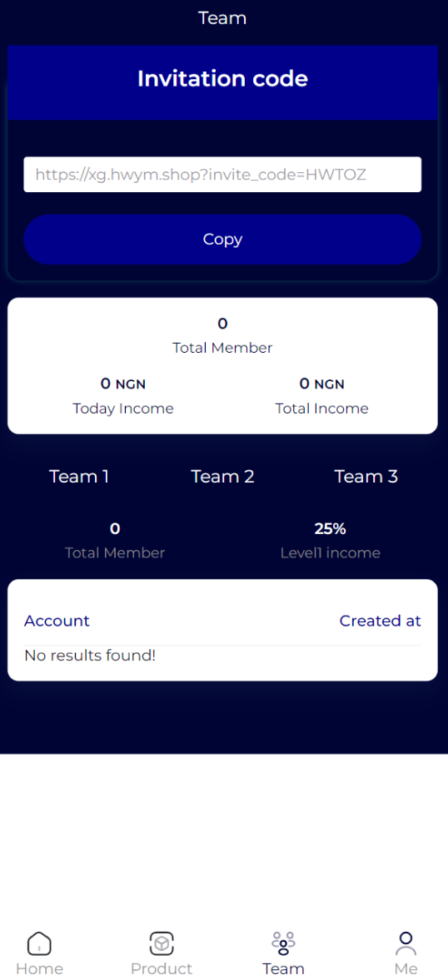The width and height of the screenshot is (448, 980).
Task: Tap the Product box icon
Action: pyautogui.click(x=162, y=943)
